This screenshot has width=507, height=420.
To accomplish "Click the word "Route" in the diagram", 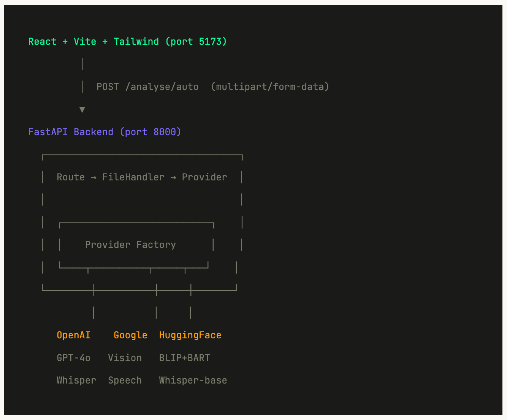I will [71, 177].
